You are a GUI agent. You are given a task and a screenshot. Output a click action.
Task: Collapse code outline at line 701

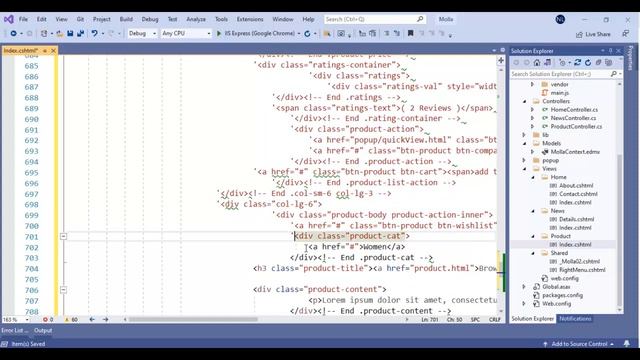tap(63, 236)
